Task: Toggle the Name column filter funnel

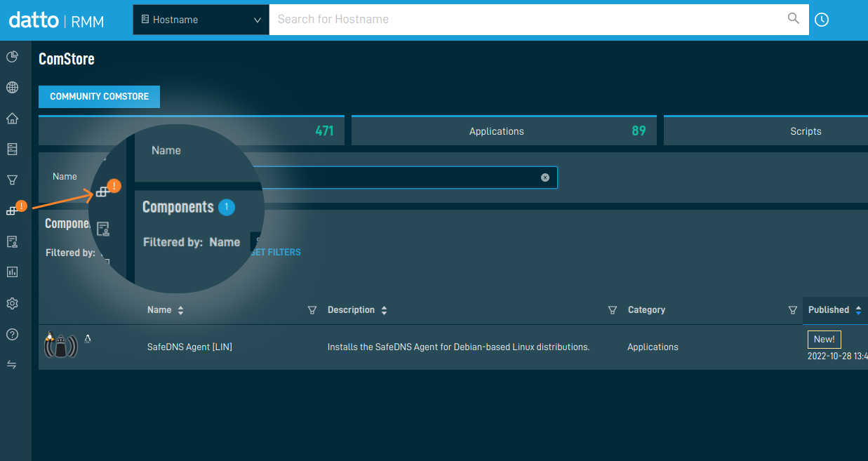Action: (312, 309)
